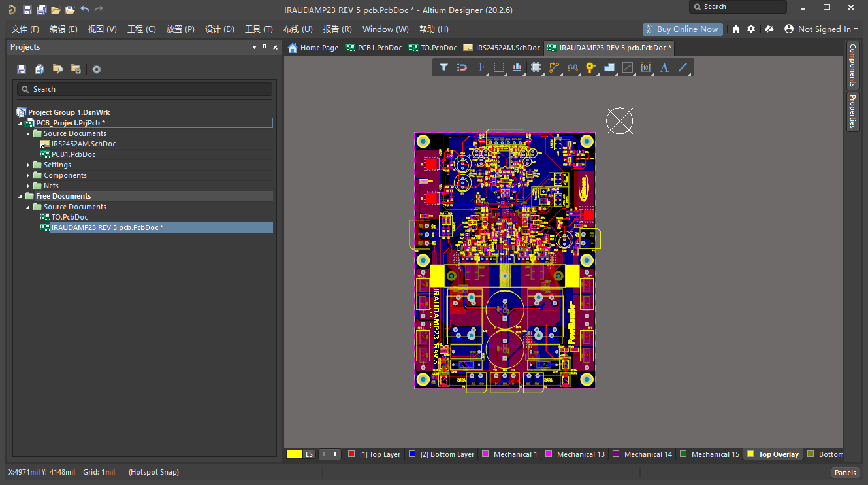Select the Place Polygon/Fill tool
Image resolution: width=868 pixels, height=485 pixels.
coord(609,67)
